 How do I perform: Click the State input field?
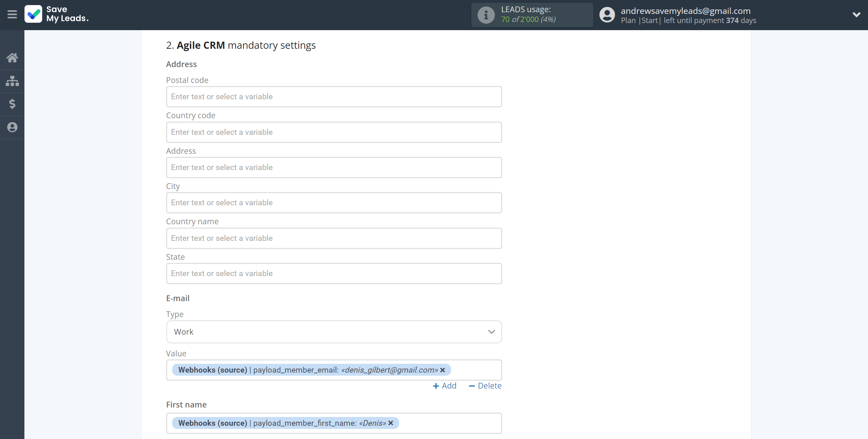point(334,274)
